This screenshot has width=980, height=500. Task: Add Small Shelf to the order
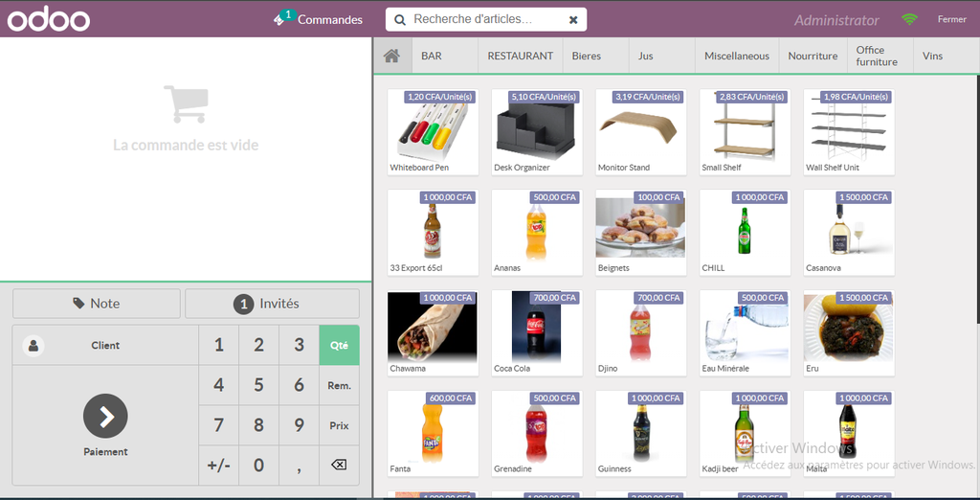[745, 132]
